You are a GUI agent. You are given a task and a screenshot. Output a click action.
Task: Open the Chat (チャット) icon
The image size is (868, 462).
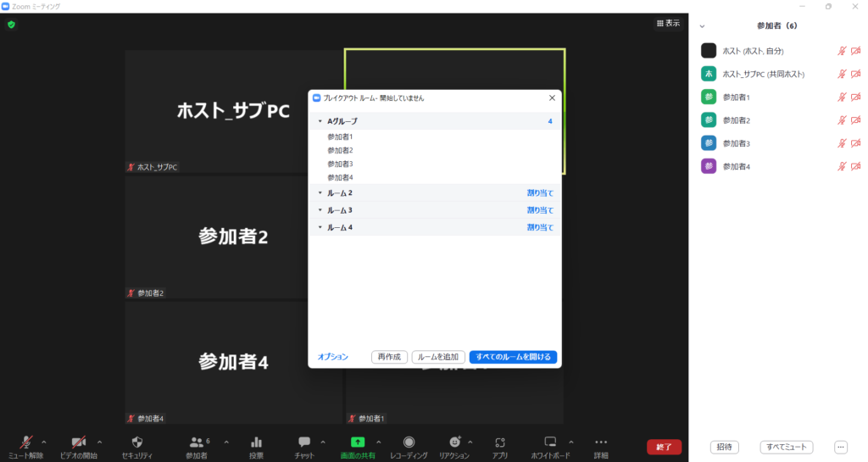click(x=303, y=442)
